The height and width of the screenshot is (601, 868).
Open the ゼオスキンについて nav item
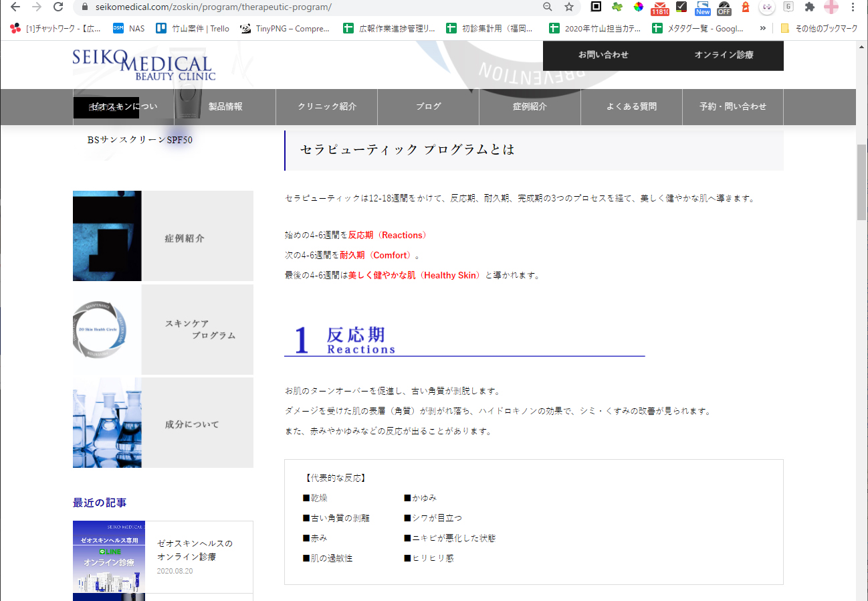click(x=124, y=107)
